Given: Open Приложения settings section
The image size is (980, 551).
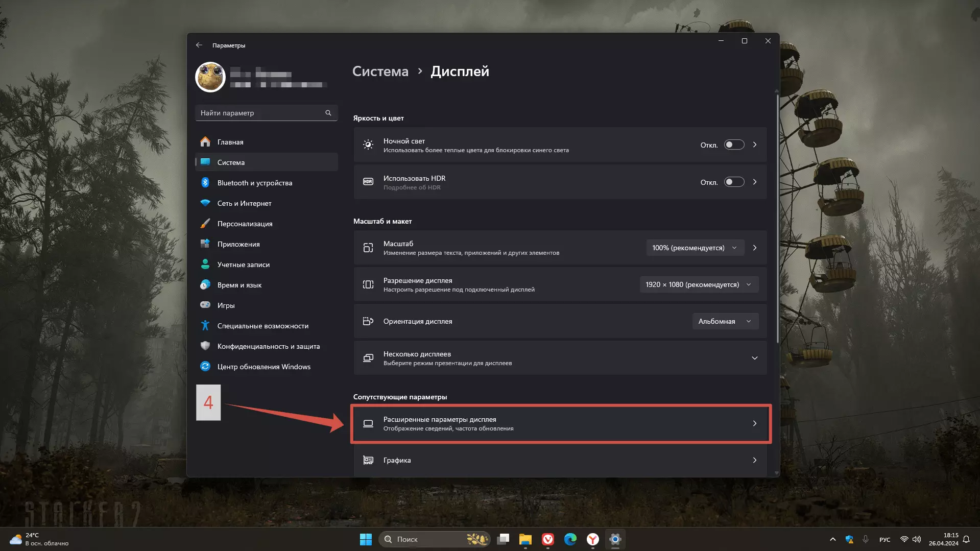Looking at the screenshot, I should (266, 244).
